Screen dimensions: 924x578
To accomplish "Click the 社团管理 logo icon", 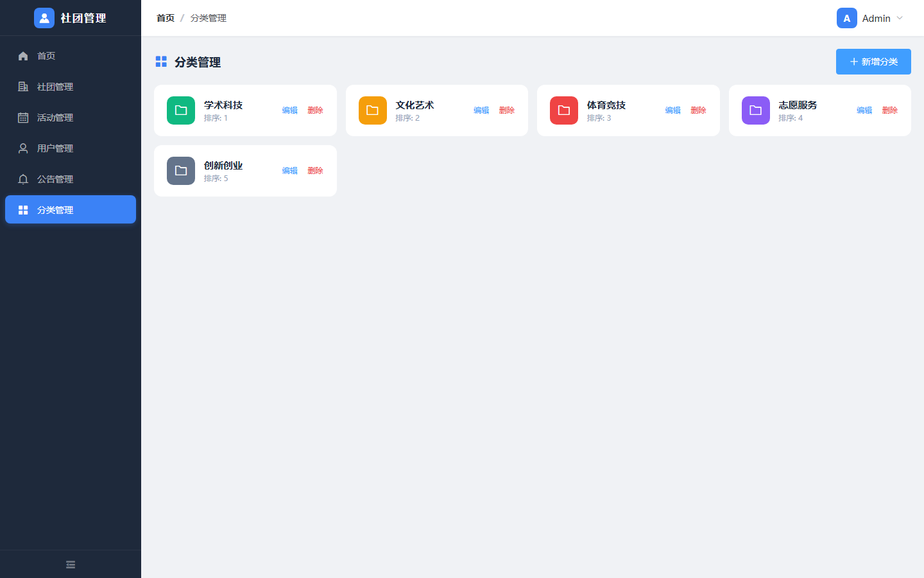I will (44, 18).
